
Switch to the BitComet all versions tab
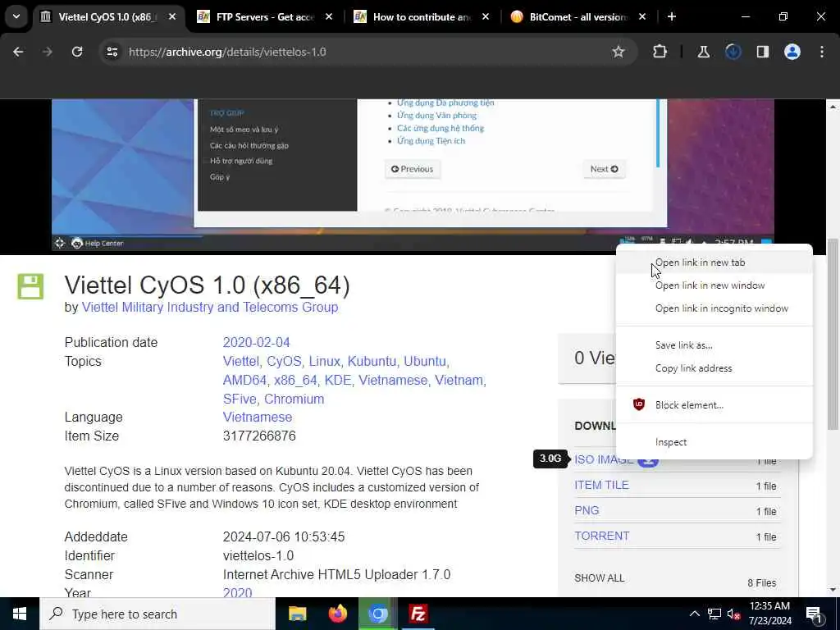(578, 16)
